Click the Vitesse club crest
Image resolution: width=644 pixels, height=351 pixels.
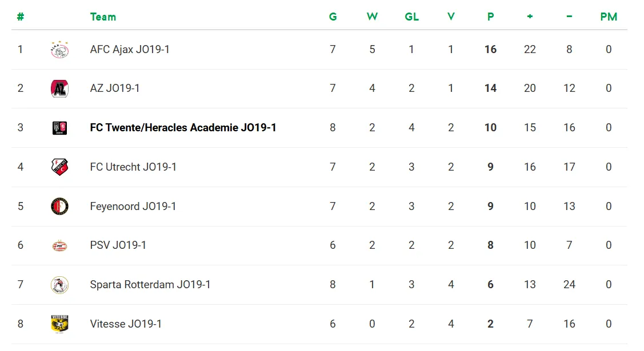pyautogui.click(x=59, y=324)
